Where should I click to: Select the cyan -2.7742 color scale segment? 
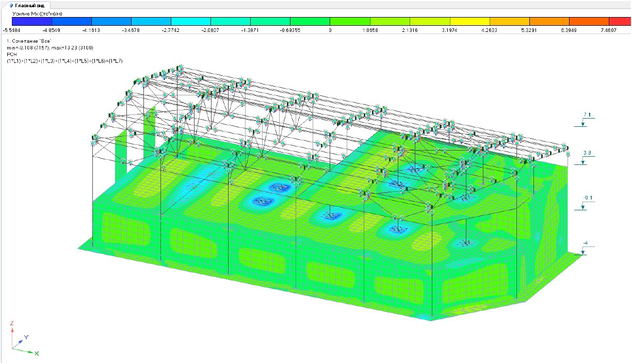[x=191, y=21]
